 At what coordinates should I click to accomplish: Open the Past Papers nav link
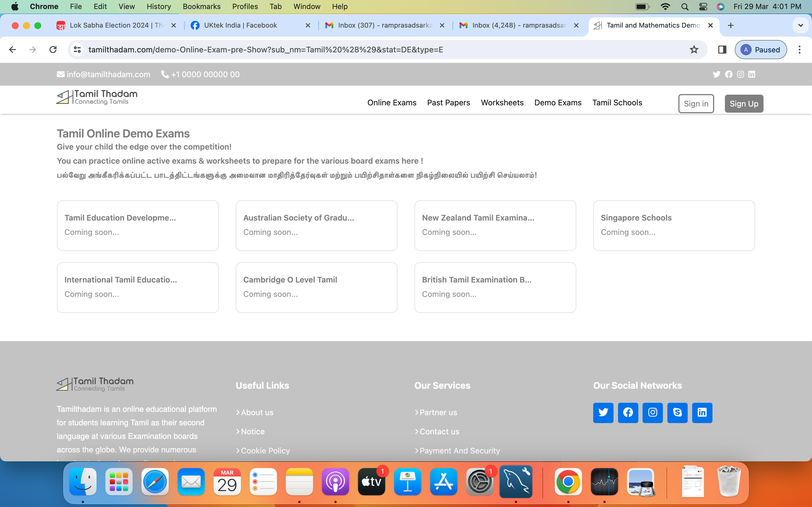click(448, 103)
